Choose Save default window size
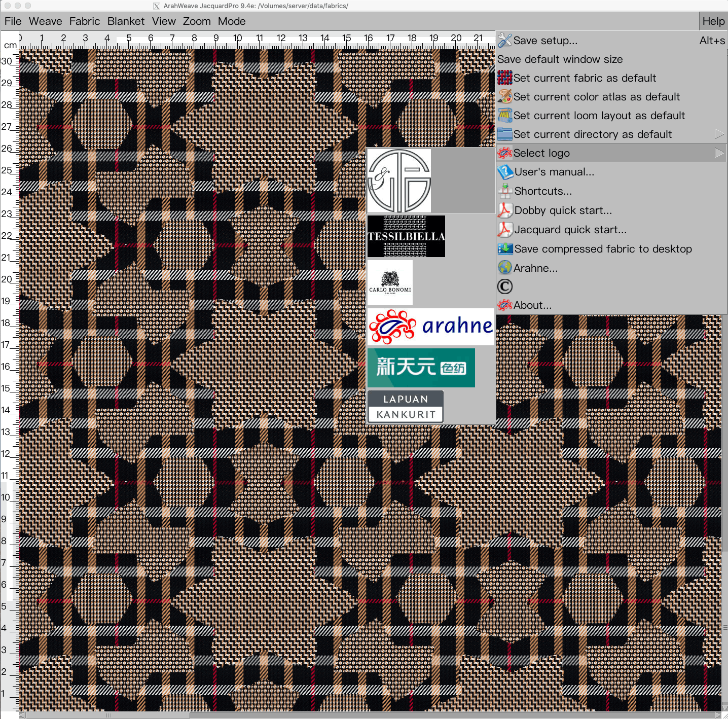This screenshot has height=719, width=728. (x=611, y=59)
